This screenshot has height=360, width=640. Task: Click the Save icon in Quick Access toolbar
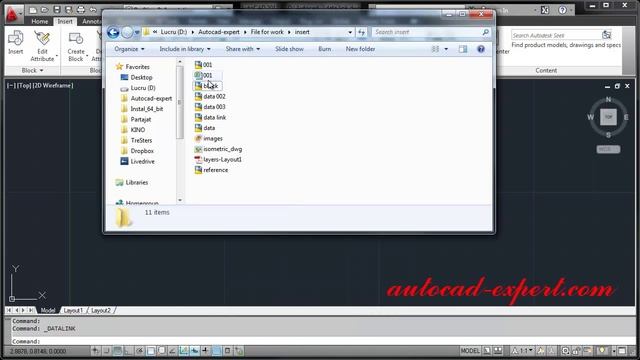tap(57, 9)
